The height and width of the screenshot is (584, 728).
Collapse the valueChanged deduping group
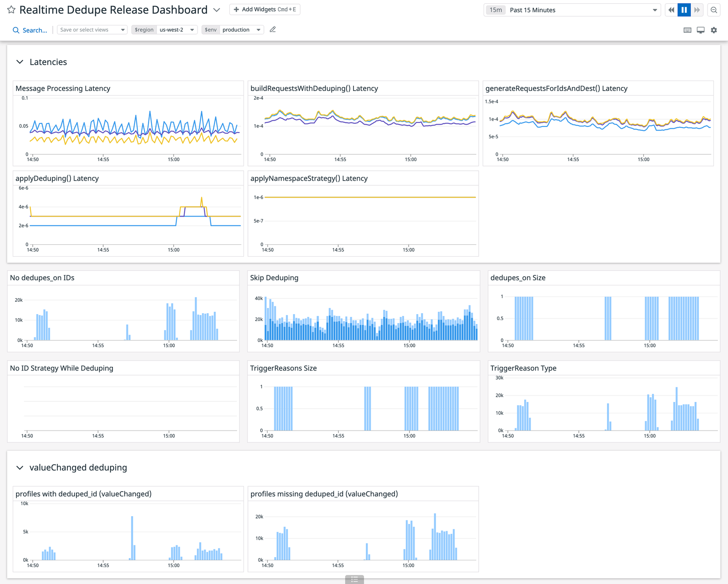20,467
